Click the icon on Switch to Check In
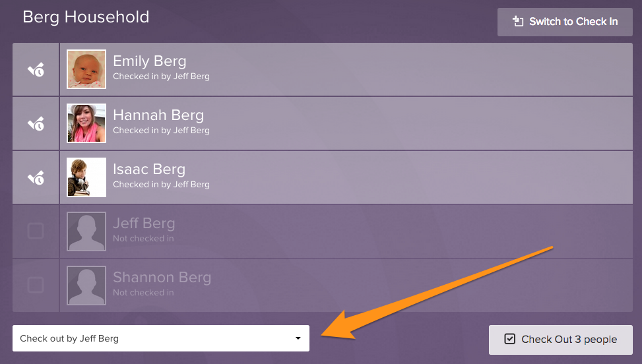 tap(519, 22)
